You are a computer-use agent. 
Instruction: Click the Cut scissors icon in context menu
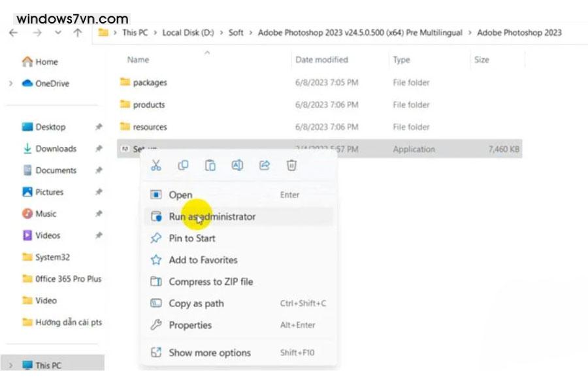[155, 166]
